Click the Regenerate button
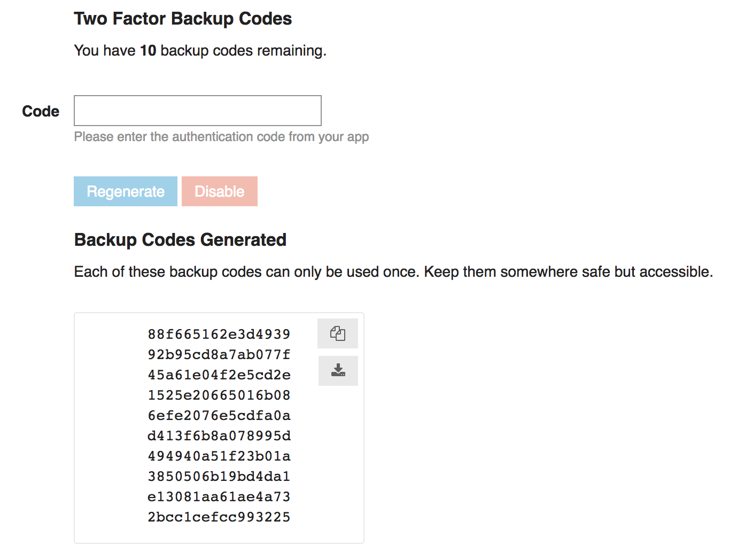 [x=126, y=191]
